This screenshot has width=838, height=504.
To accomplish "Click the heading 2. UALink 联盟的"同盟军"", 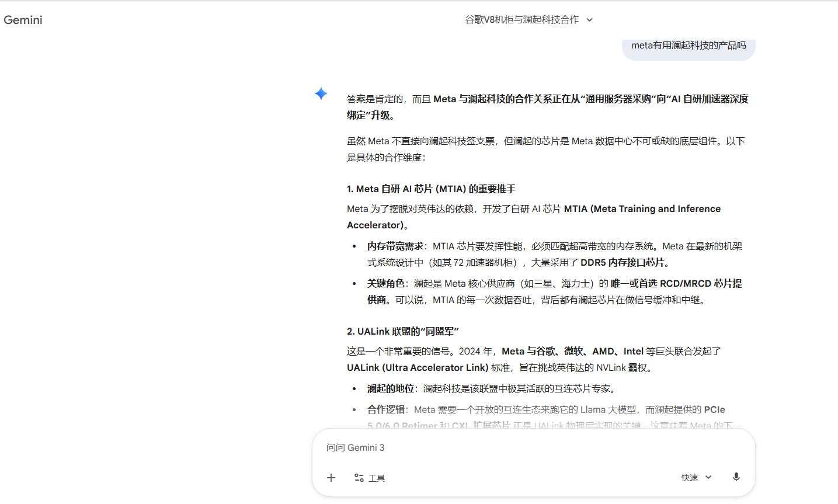I will (x=403, y=331).
